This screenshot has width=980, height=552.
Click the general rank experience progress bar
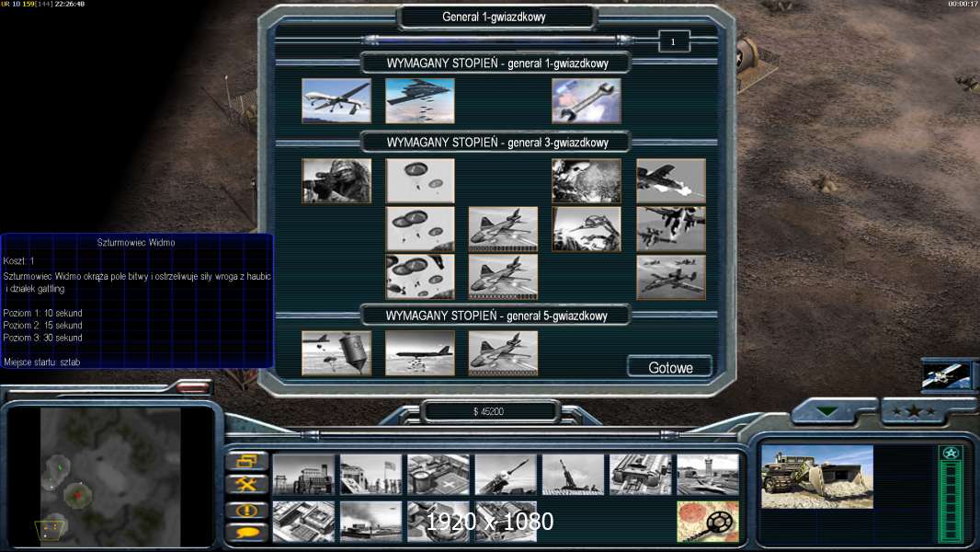click(497, 40)
